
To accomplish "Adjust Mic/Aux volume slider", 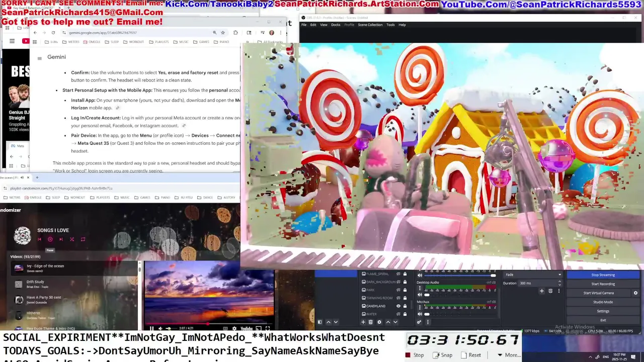I will pos(460,314).
